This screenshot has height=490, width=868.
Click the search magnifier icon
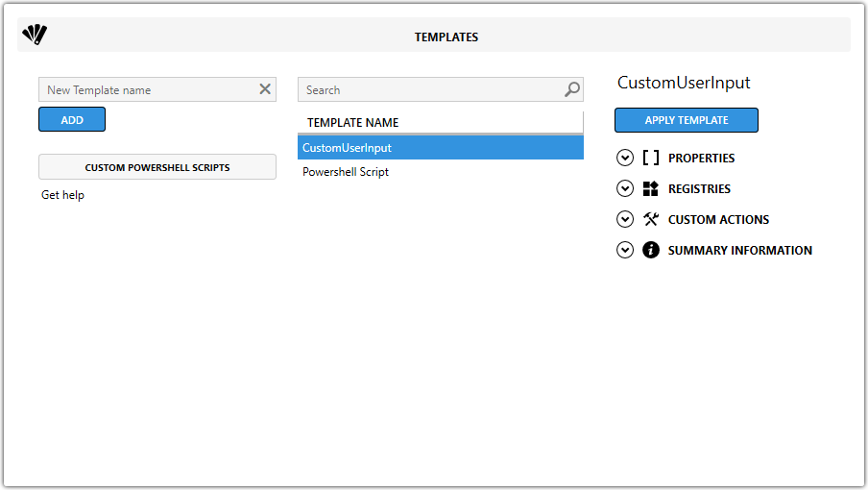tap(572, 89)
